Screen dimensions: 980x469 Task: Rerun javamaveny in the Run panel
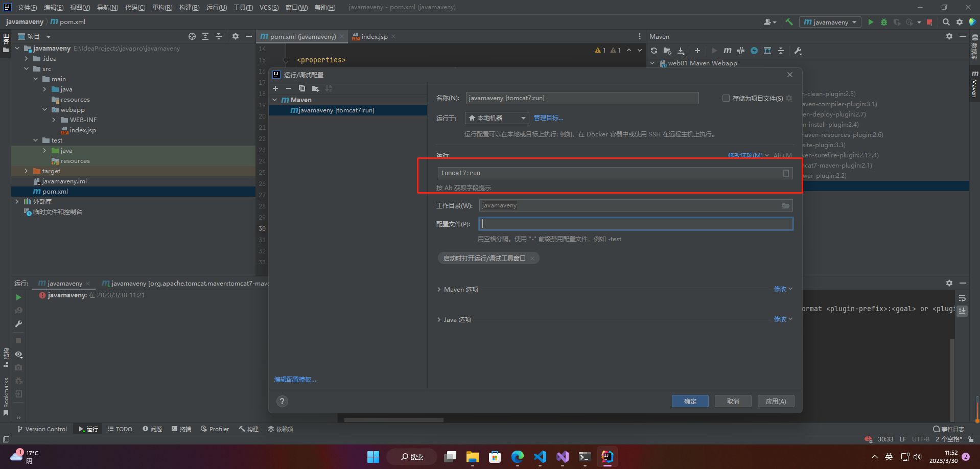pyautogui.click(x=18, y=297)
